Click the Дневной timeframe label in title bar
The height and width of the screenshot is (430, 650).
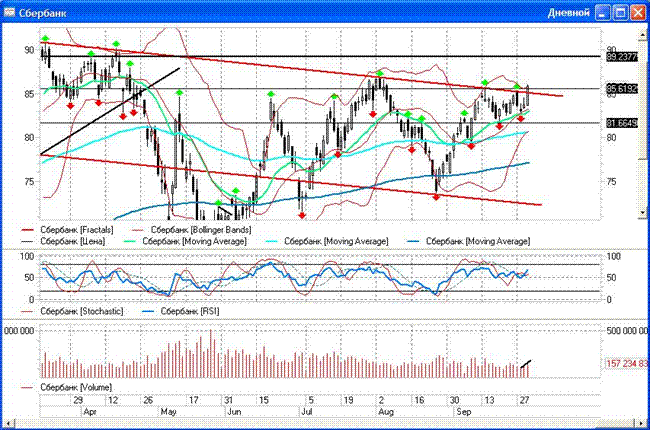click(x=568, y=13)
